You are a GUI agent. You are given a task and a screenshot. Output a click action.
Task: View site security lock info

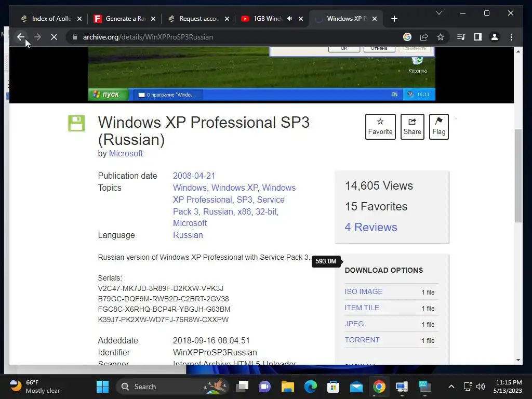pos(75,37)
